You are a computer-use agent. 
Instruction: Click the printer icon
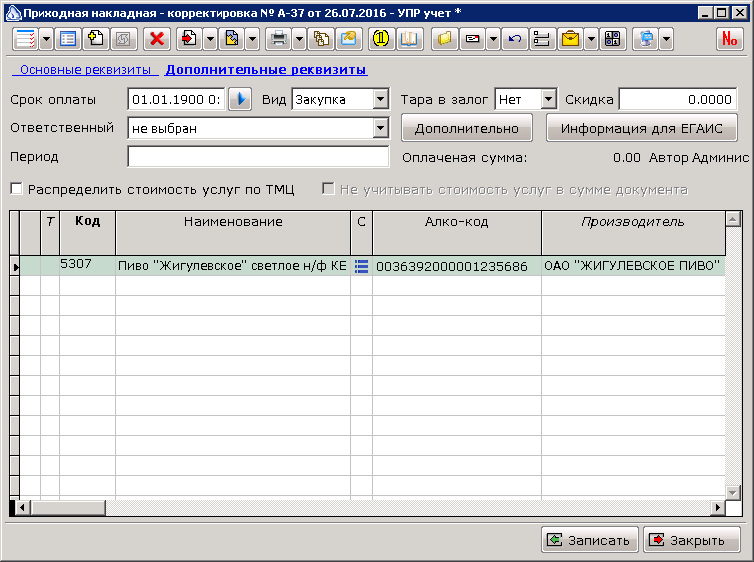point(278,39)
